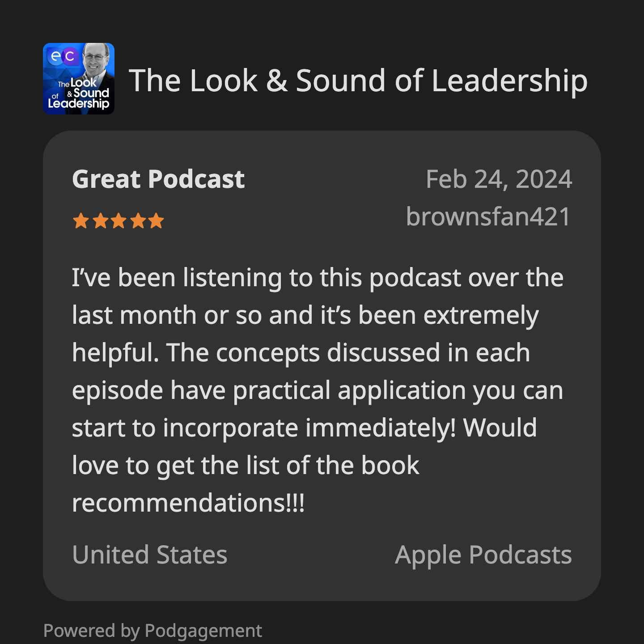Screen dimensions: 644x644
Task: Click the fourth orange rating star
Action: (x=137, y=221)
